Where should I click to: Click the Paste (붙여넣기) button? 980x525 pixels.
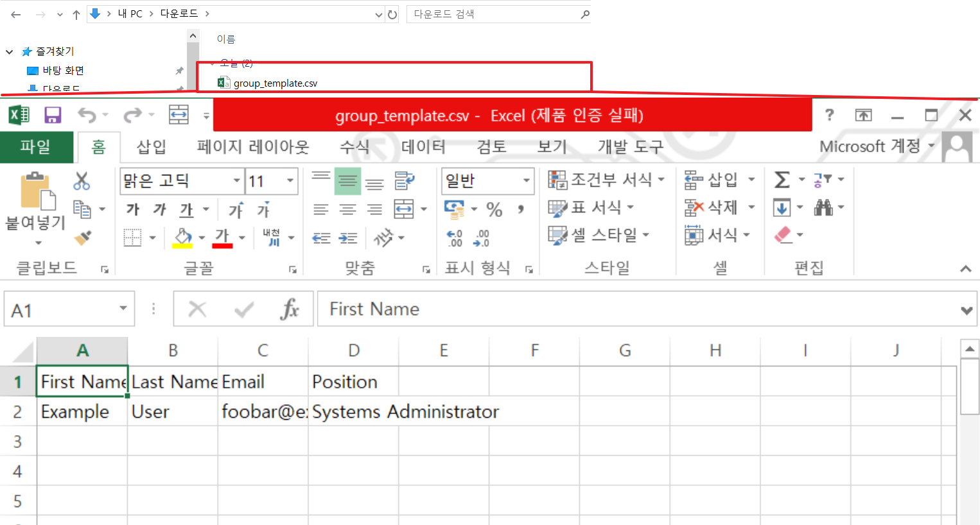35,209
